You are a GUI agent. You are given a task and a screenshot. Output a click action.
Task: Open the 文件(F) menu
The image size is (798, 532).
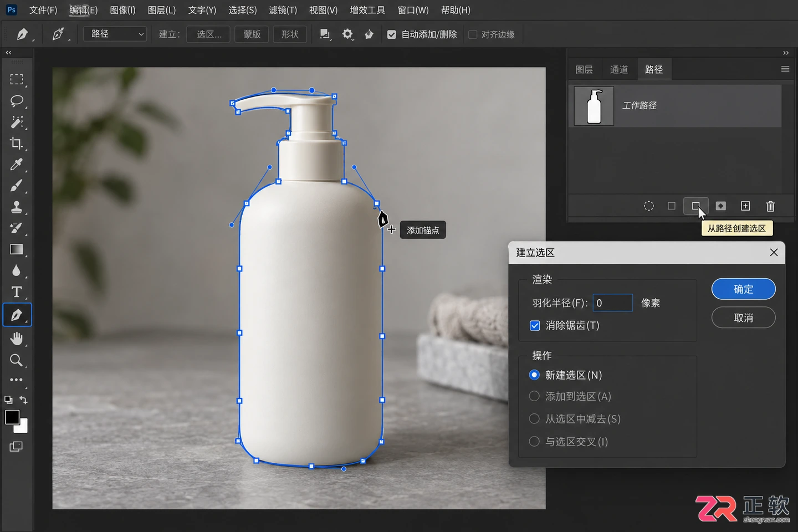(x=43, y=10)
